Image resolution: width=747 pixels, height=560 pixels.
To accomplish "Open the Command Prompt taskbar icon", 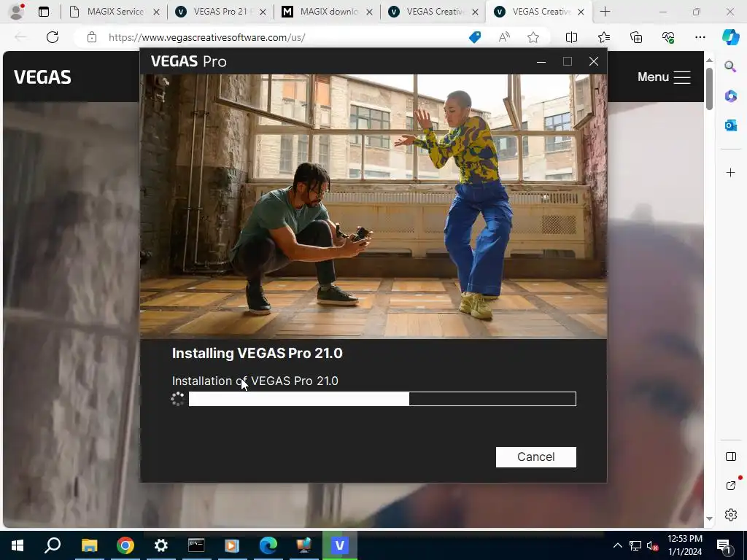I will [196, 545].
